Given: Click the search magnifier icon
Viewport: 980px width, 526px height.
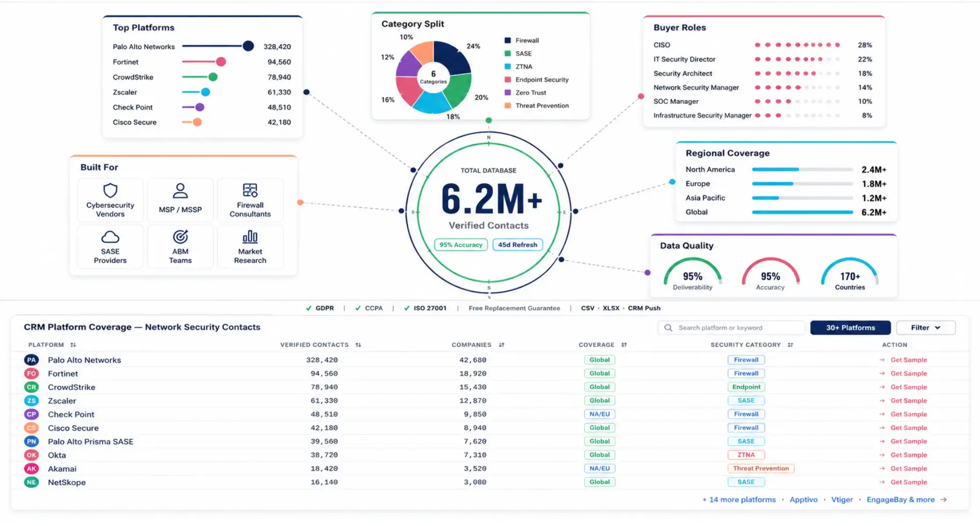Looking at the screenshot, I should coord(668,328).
